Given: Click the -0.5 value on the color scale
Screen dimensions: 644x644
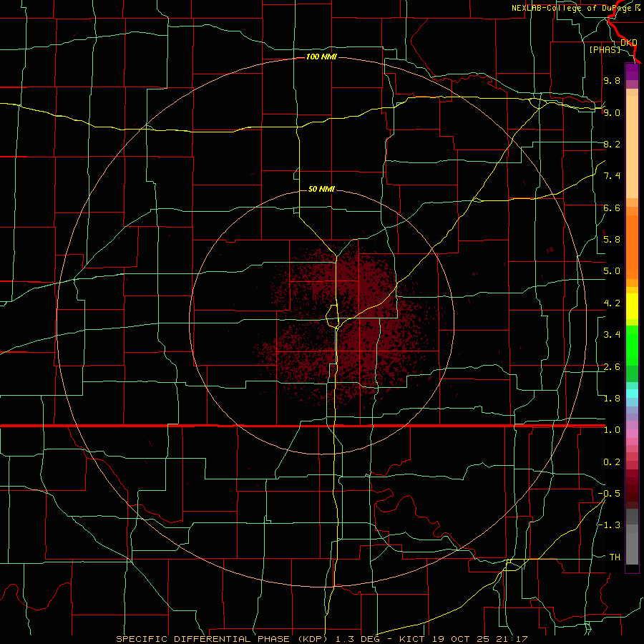Looking at the screenshot, I should coord(609,494).
